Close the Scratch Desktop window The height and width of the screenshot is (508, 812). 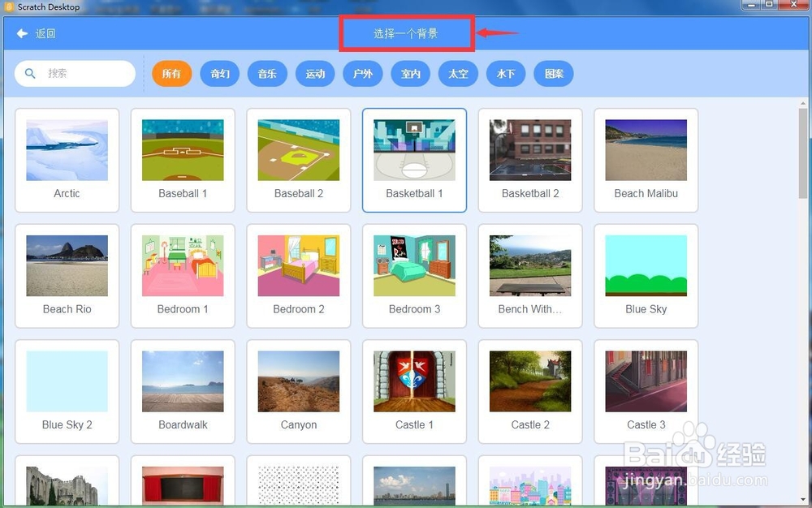point(795,5)
